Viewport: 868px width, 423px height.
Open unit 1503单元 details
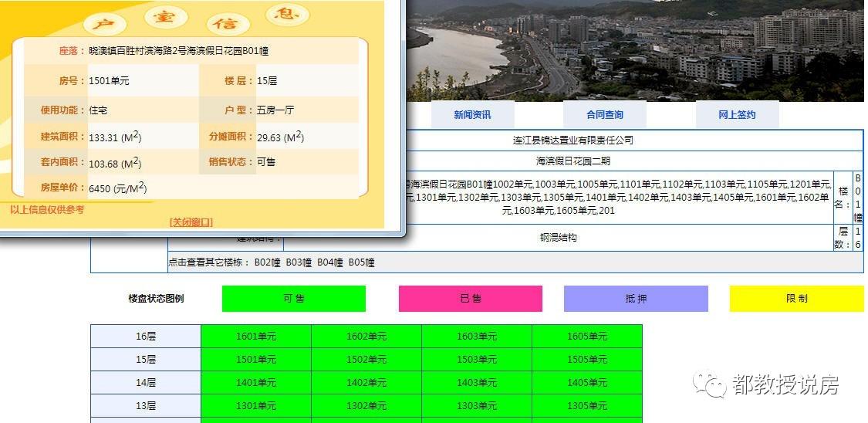[x=477, y=360]
